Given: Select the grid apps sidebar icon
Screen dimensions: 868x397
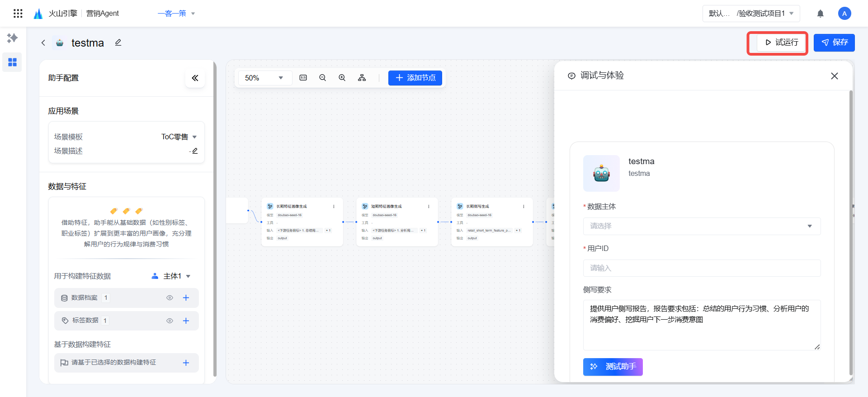Looking at the screenshot, I should point(12,62).
